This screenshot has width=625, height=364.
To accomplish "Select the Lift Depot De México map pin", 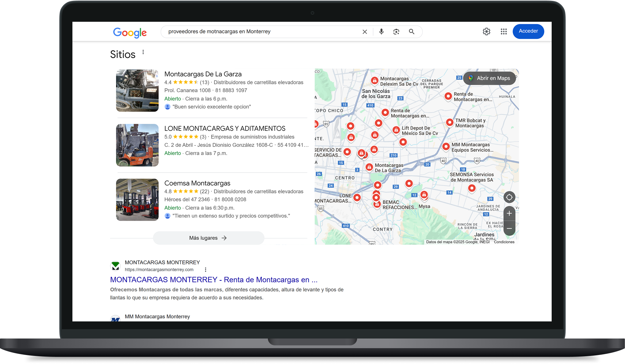I will (x=396, y=130).
